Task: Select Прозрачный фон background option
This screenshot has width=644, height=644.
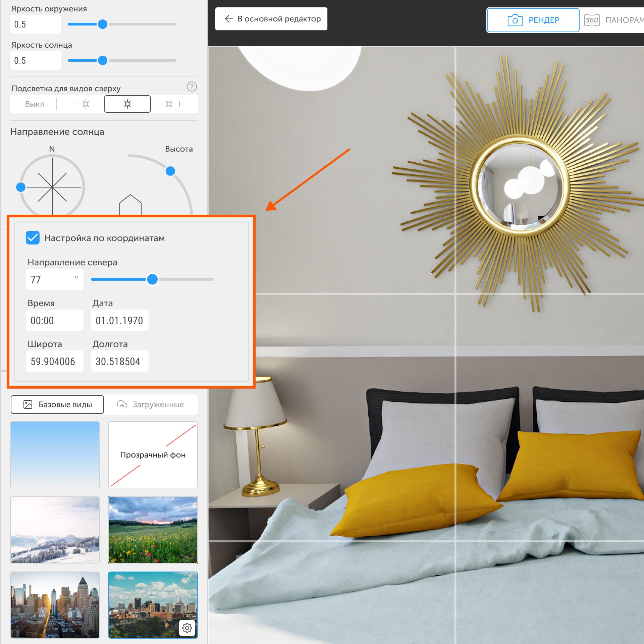Action: [153, 454]
